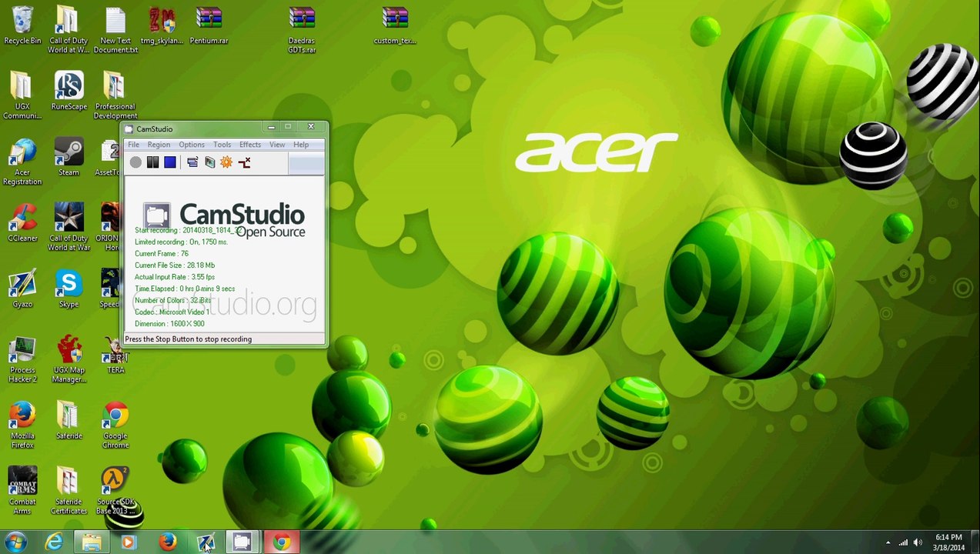Select the Source SDK Base 2013 shortcut
The height and width of the screenshot is (554, 980).
pos(115,491)
